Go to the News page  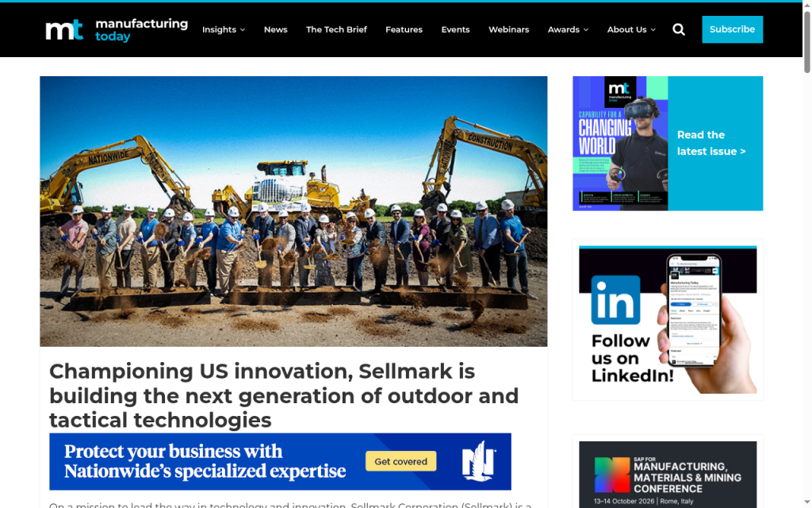coord(275,29)
